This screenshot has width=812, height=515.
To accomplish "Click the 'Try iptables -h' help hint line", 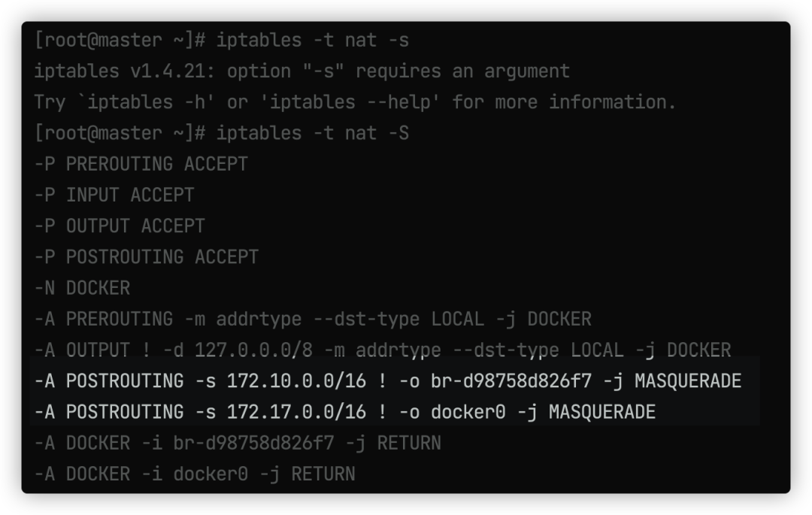I will pos(355,102).
